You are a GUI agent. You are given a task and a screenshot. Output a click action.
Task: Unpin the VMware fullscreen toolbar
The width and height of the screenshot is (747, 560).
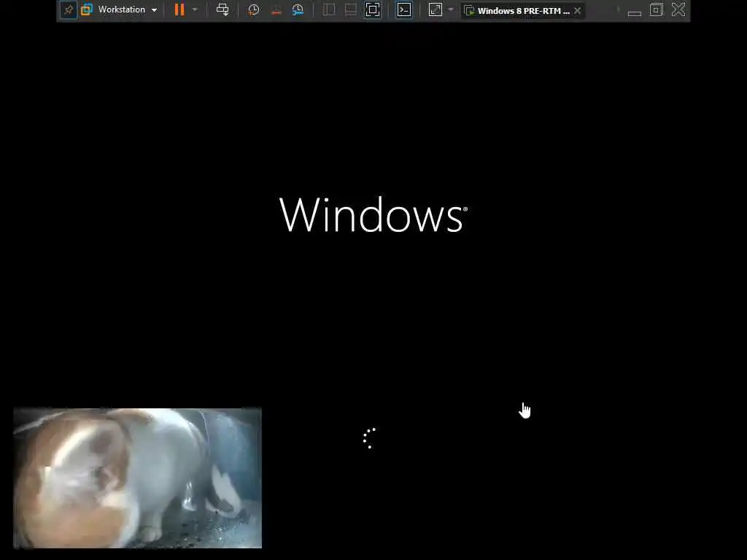pos(69,9)
